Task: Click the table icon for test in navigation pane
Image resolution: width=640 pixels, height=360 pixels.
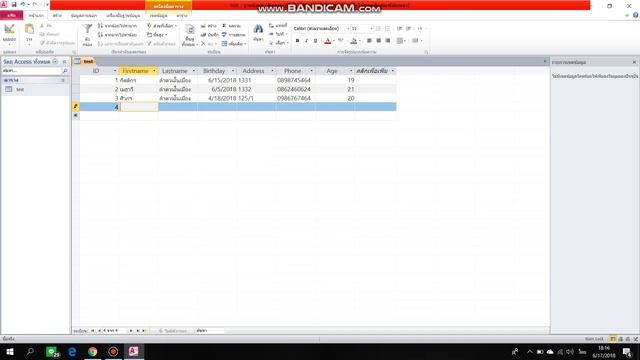Action: [9, 89]
